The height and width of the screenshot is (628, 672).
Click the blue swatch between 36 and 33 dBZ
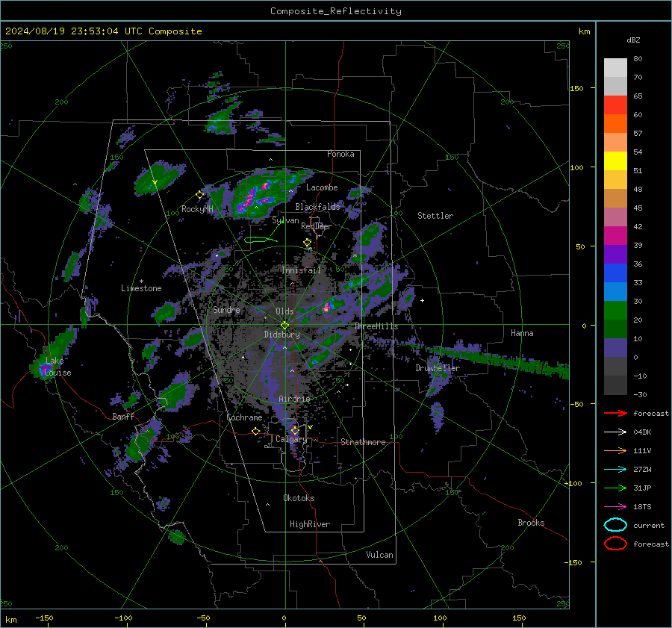[615, 273]
